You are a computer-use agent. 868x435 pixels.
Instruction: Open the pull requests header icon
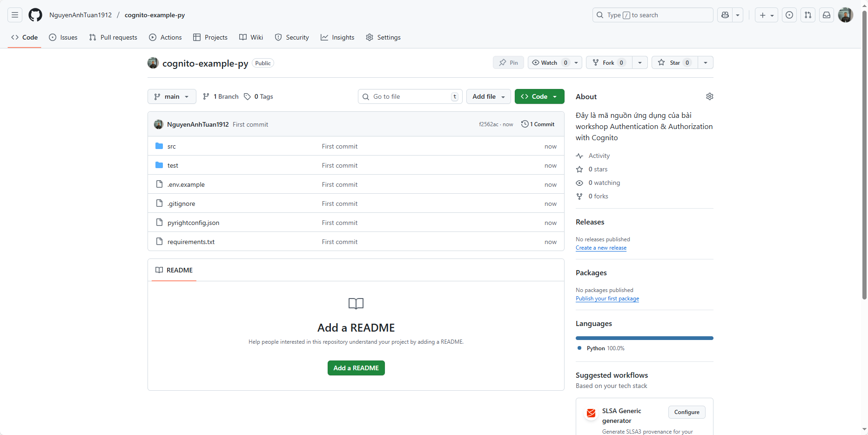click(808, 15)
